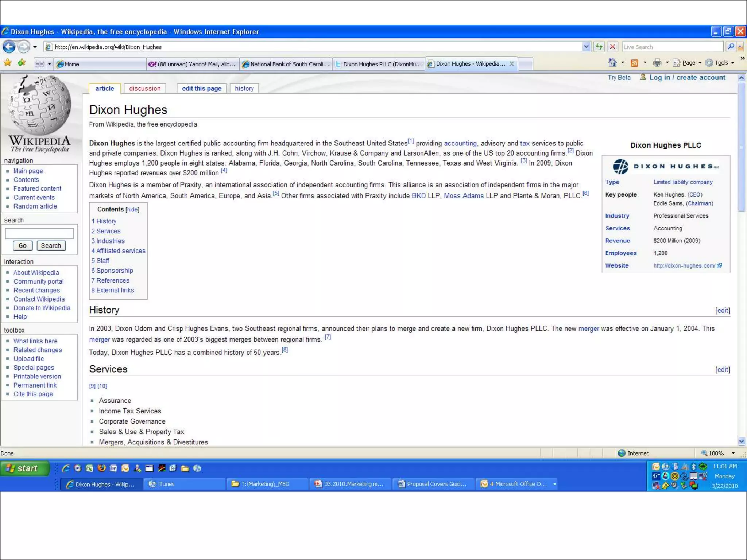Click the Stop loading red X icon

[x=613, y=47]
